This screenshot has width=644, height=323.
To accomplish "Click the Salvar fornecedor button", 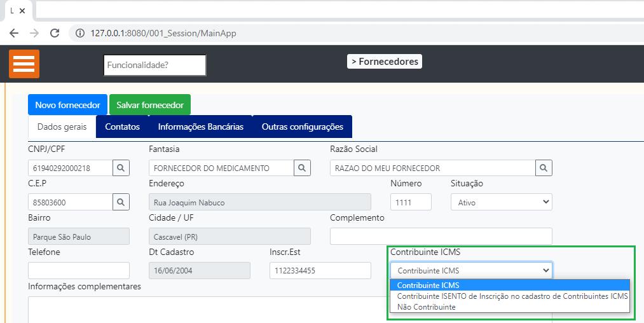I will 150,105.
